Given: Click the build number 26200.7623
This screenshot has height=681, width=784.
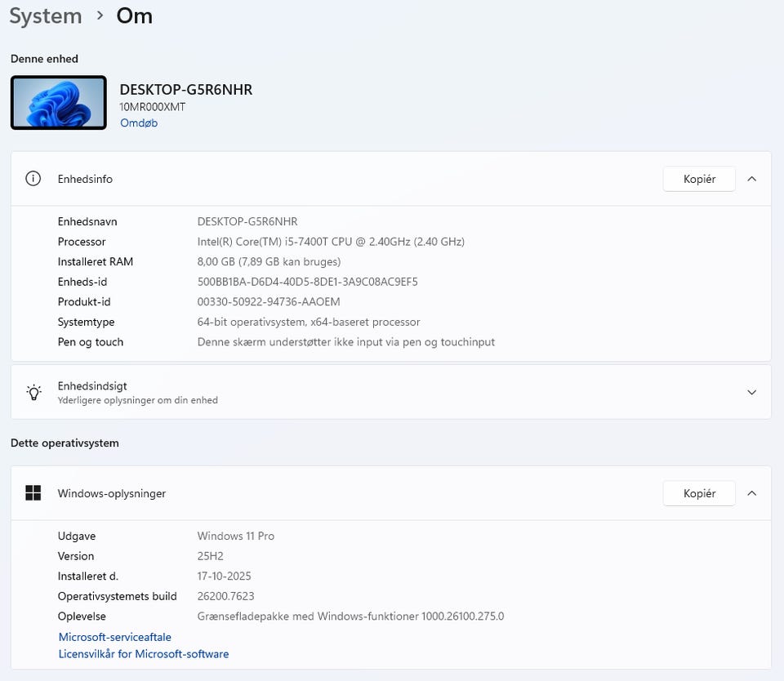Looking at the screenshot, I should 226,596.
